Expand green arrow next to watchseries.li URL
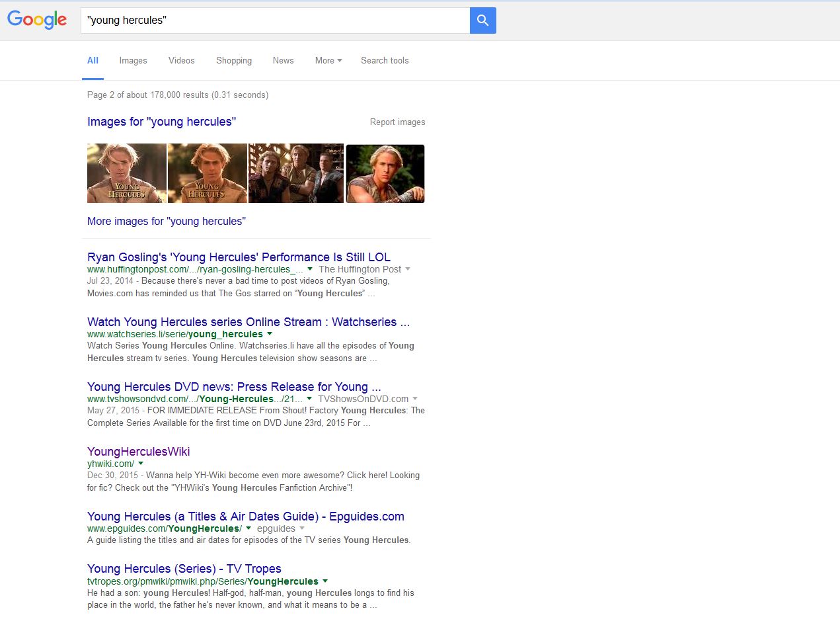The height and width of the screenshot is (621, 840). (x=270, y=334)
